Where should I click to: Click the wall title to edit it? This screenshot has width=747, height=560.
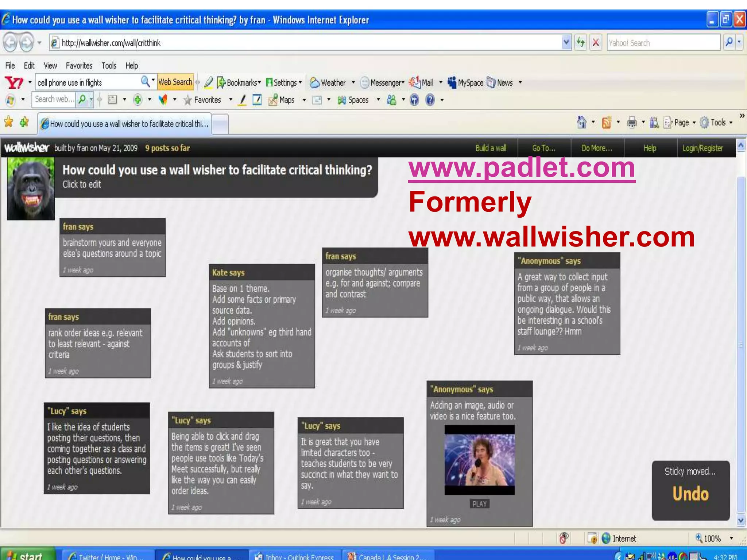[x=217, y=170]
